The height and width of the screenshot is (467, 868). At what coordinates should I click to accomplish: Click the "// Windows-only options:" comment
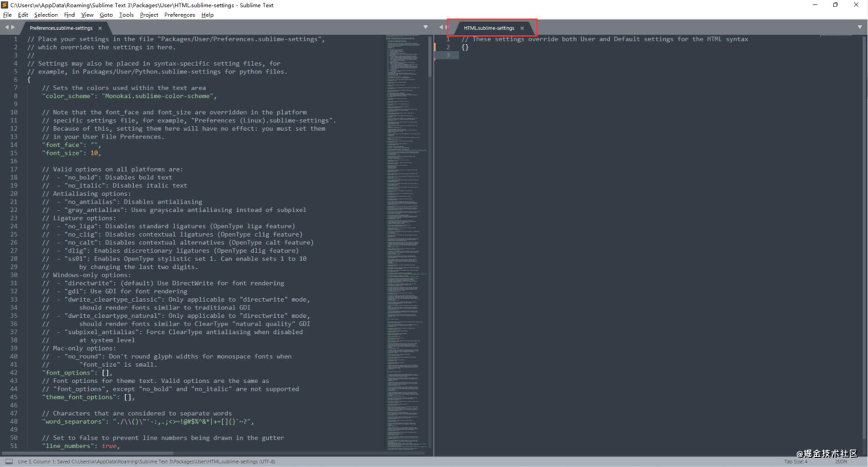tap(86, 275)
